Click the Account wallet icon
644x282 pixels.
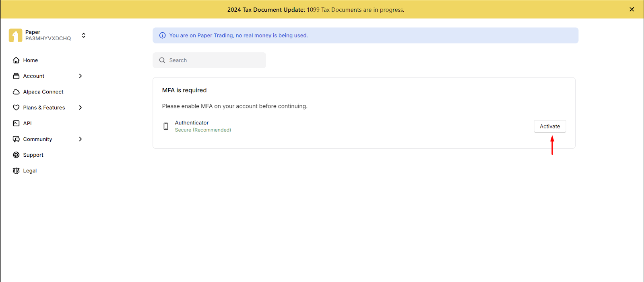(x=16, y=76)
